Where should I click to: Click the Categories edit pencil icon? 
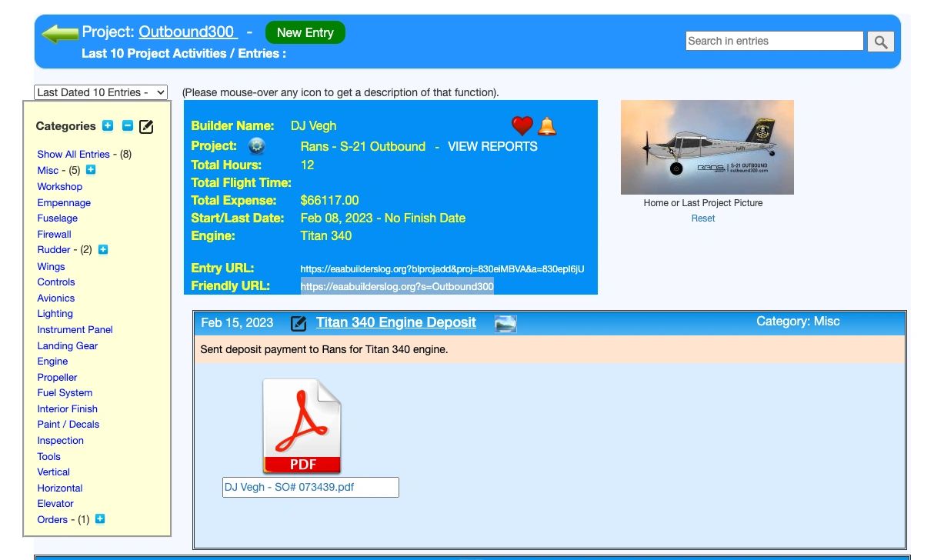point(146,127)
